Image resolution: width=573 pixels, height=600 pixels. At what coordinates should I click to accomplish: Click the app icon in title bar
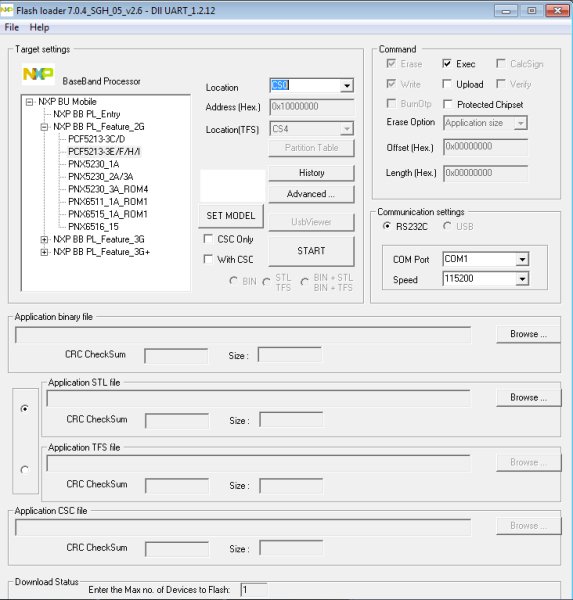pos(7,10)
